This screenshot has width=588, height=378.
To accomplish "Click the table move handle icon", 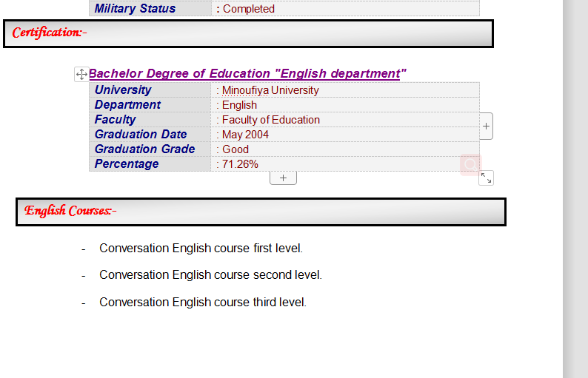I will (x=81, y=74).
